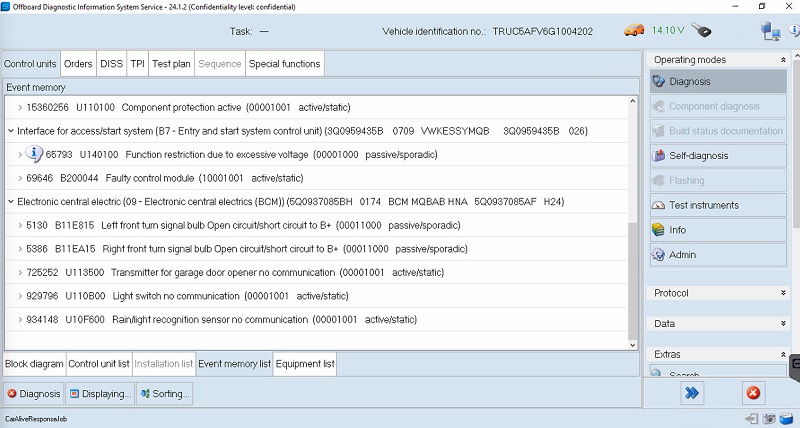Click the exit arrow icon in status bar
Image resolution: width=800 pixels, height=428 pixels.
click(752, 419)
